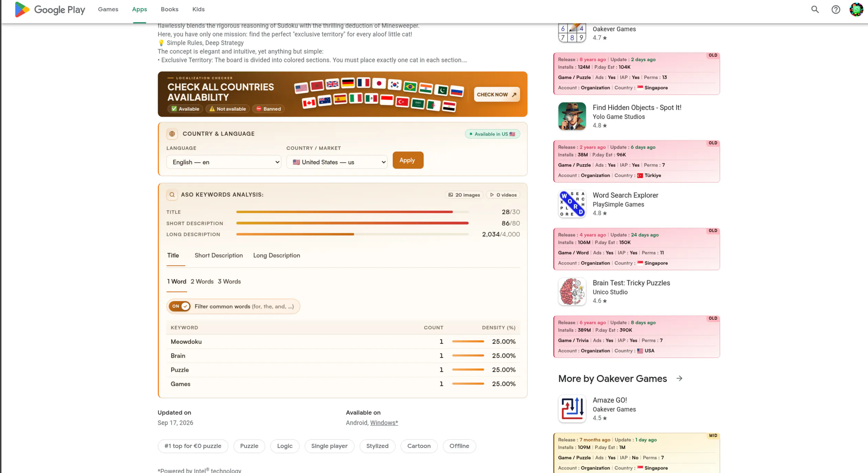Click the ASO keywords magnifier icon

tap(172, 195)
